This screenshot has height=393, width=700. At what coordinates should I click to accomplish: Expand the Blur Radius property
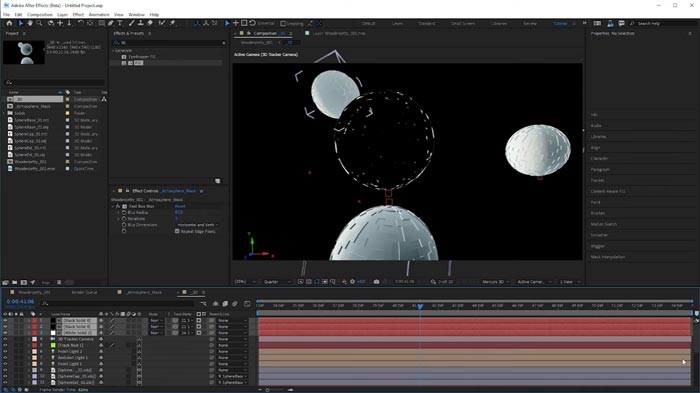(x=118, y=213)
